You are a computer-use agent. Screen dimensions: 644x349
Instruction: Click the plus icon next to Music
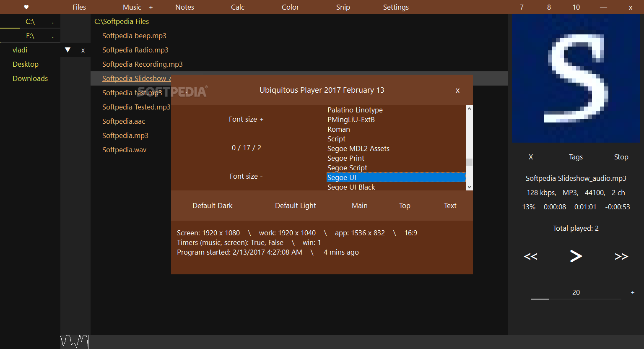pyautogui.click(x=151, y=7)
